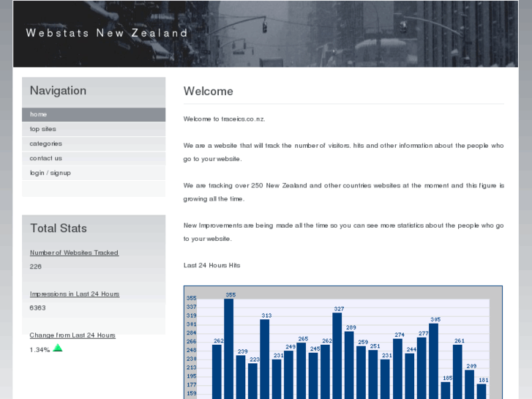The height and width of the screenshot is (399, 532).
Task: Click the Welcome to traceics.co.nz text
Action: (x=224, y=119)
